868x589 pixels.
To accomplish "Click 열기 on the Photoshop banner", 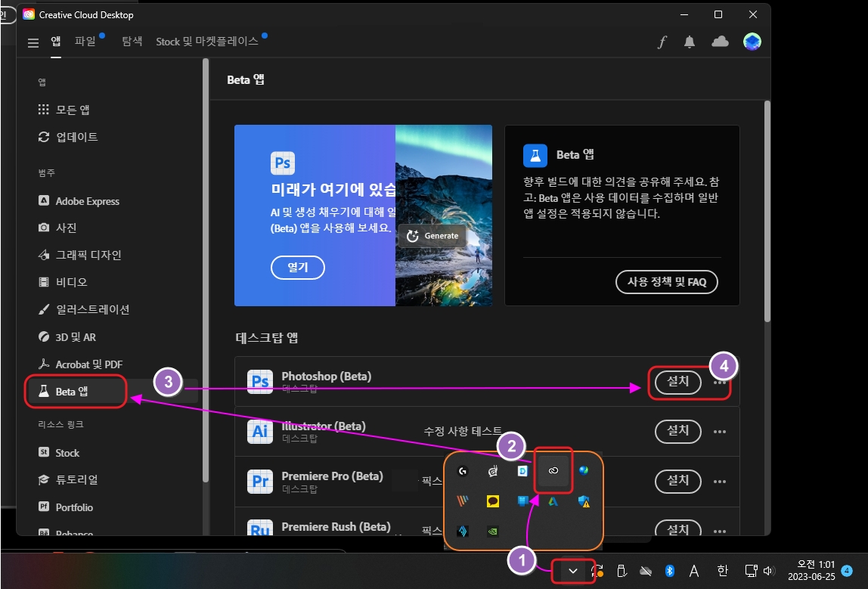I will pos(298,268).
